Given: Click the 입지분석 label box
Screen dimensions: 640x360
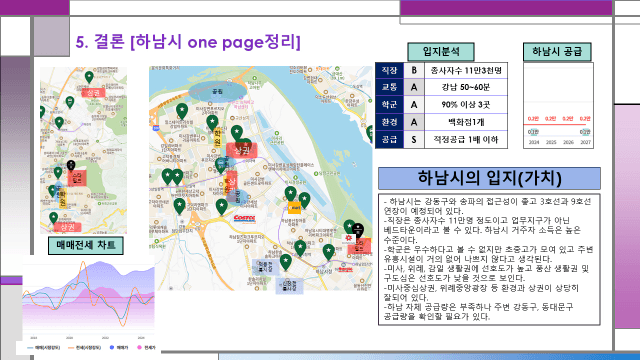Looking at the screenshot, I should 441,52.
